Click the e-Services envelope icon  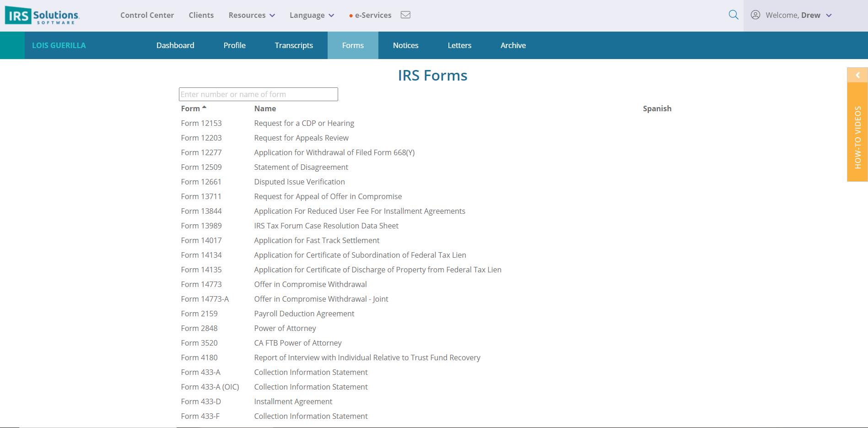point(405,15)
